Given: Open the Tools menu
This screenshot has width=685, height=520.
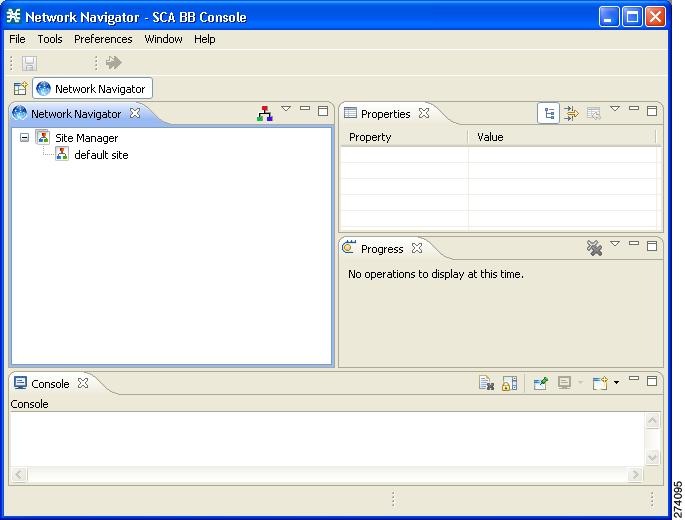Looking at the screenshot, I should tap(50, 39).
